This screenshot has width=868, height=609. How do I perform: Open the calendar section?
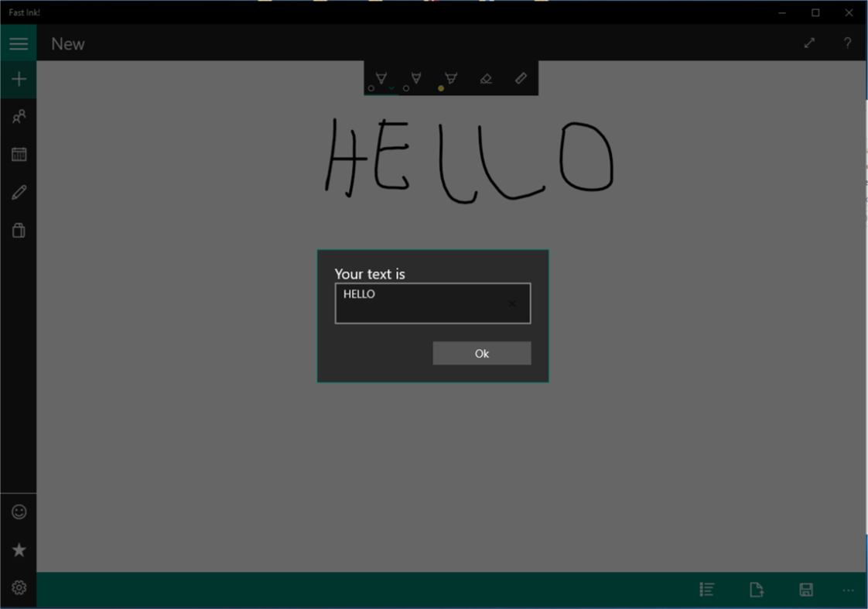coord(18,154)
